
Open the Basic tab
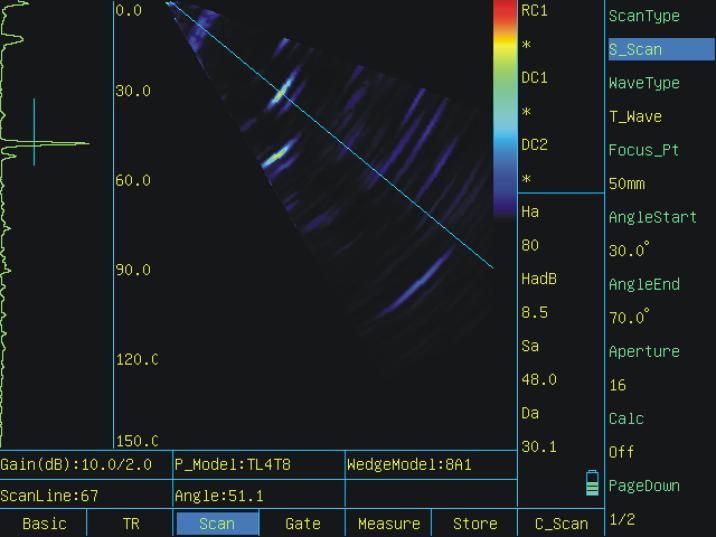click(44, 524)
